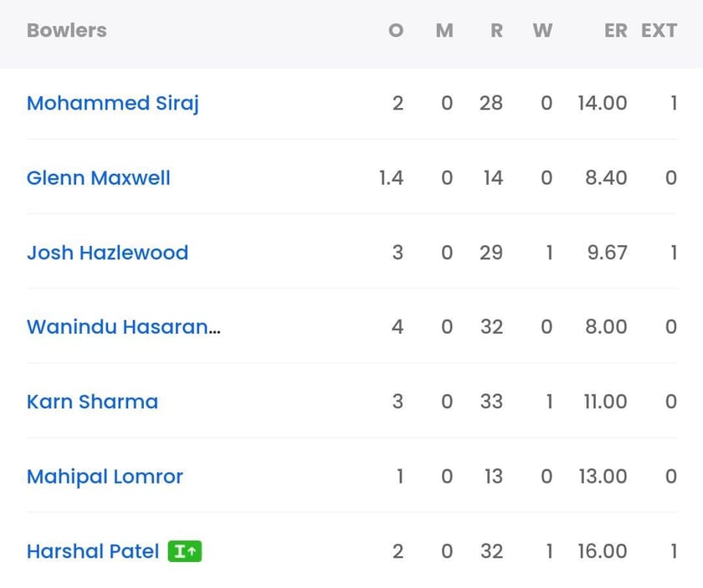Open Wanindu Hasaranga's player profile
The width and height of the screenshot is (703, 588).
pos(123,327)
